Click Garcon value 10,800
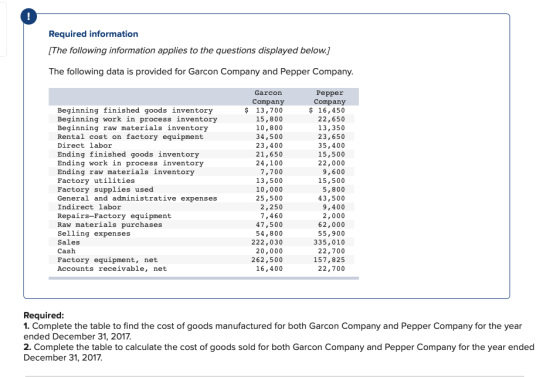Image resolution: width=560 pixels, height=377 pixels. pos(269,128)
